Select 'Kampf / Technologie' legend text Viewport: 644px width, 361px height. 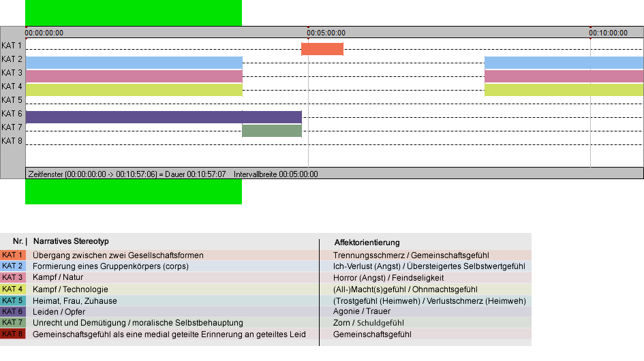(x=71, y=289)
